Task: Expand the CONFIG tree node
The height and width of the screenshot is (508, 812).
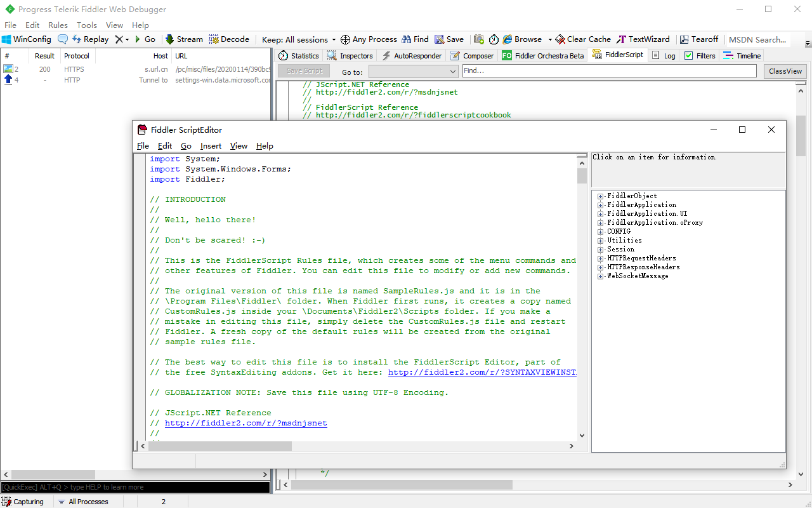Action: click(600, 232)
